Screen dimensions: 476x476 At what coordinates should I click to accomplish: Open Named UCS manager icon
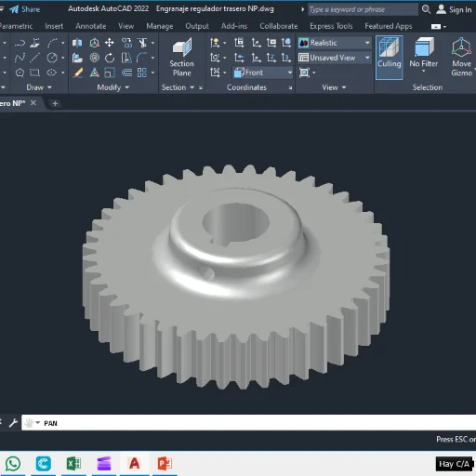point(239,43)
